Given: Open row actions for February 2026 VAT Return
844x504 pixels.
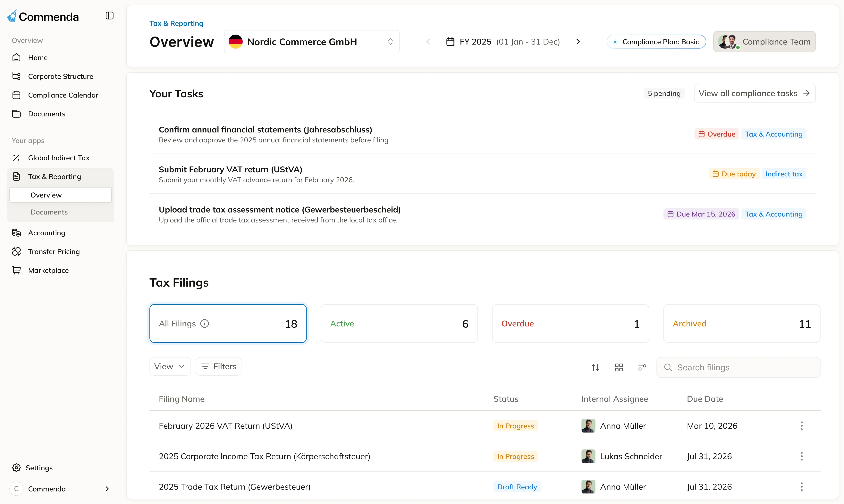Looking at the screenshot, I should [802, 425].
